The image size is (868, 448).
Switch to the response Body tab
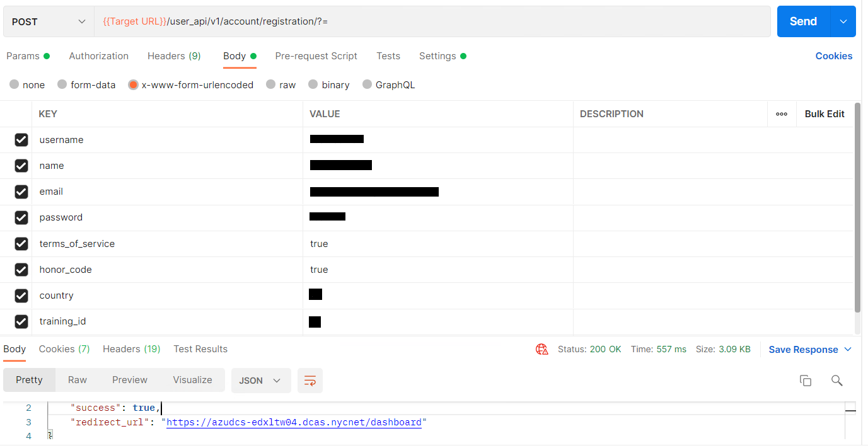pos(14,349)
